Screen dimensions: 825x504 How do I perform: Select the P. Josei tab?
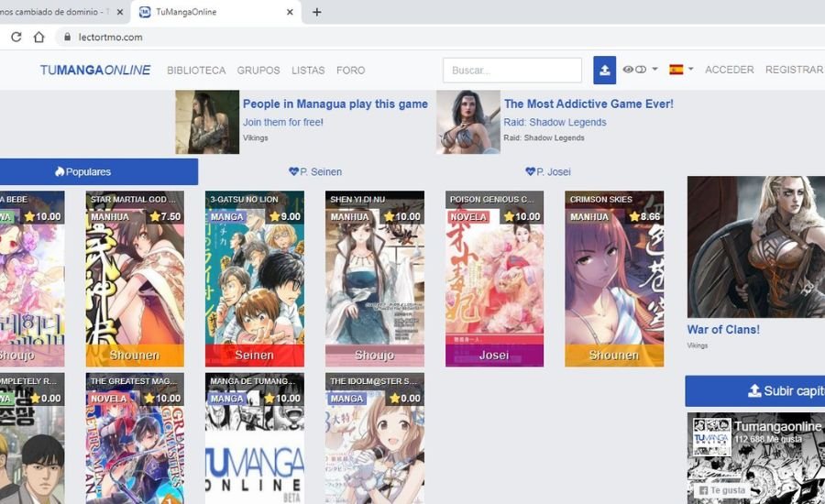pyautogui.click(x=548, y=171)
